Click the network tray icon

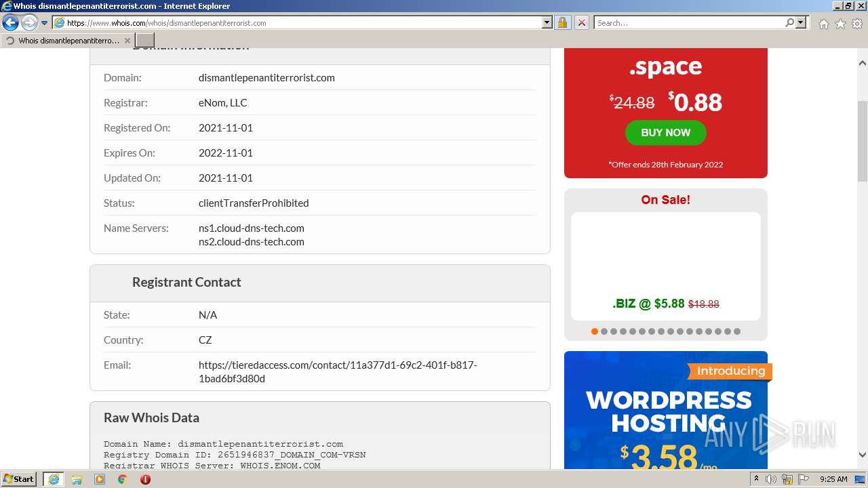(x=787, y=479)
